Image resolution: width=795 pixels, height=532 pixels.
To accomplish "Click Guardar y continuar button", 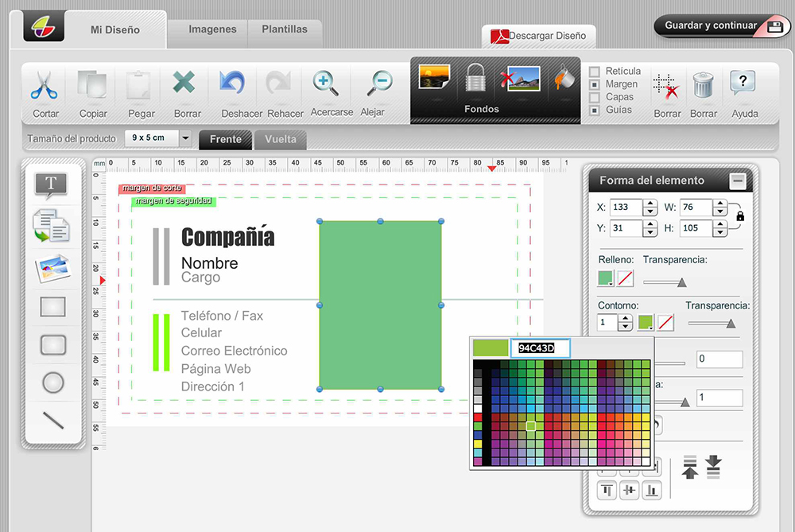I will [x=721, y=26].
